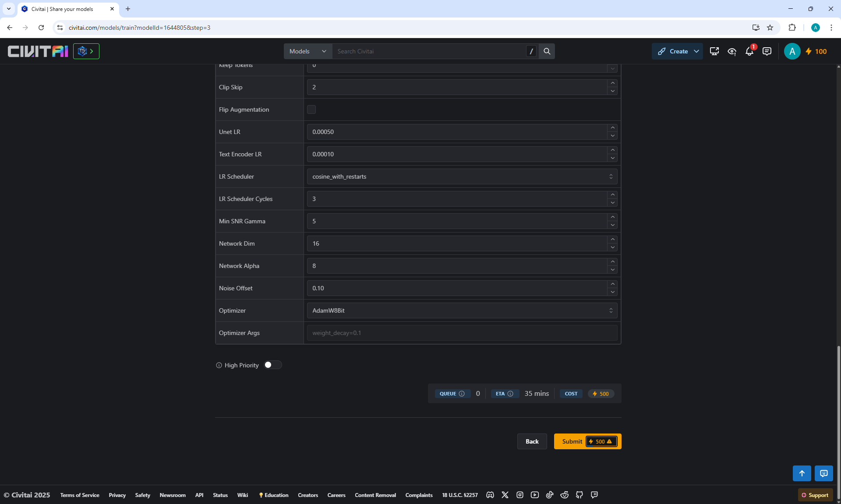Screen dimensions: 841x504
Task: Enable the Flip Augmentation checkbox
Action: 311,109
